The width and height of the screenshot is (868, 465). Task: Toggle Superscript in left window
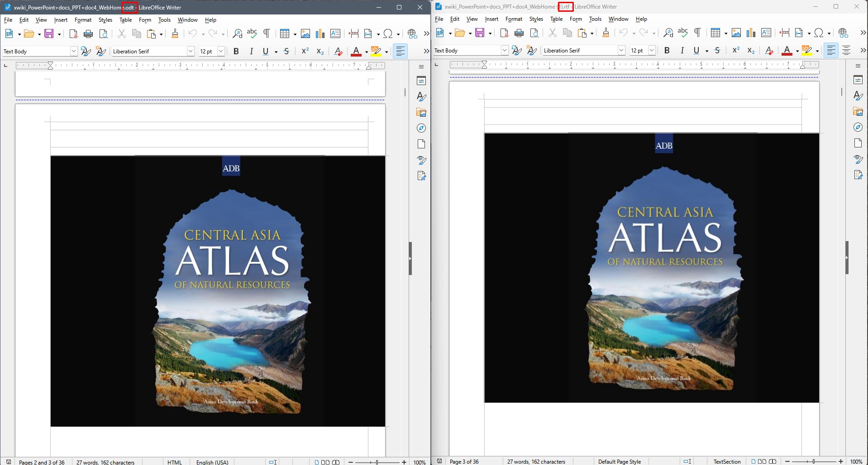tap(305, 52)
